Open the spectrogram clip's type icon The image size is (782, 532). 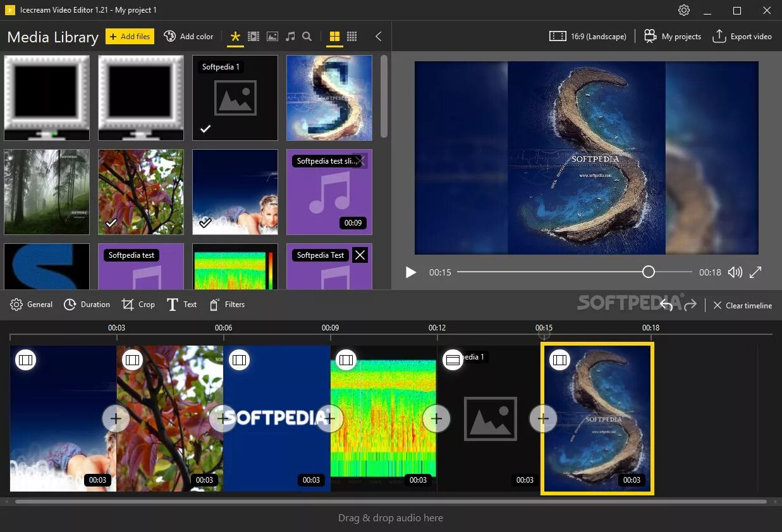coord(346,360)
